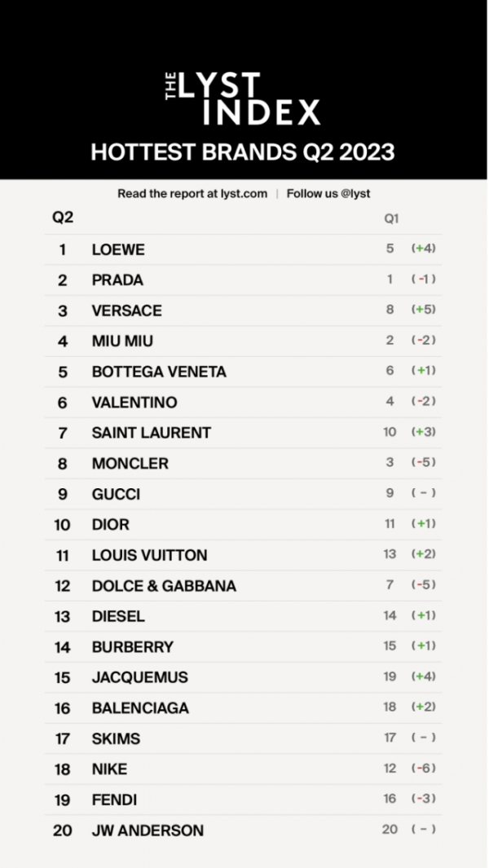This screenshot has height=868, width=489.
Task: Click the Follow us @lyst text
Action: click(x=328, y=194)
